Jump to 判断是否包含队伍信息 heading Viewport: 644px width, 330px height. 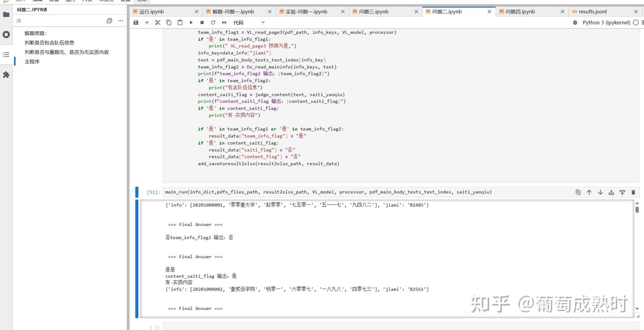point(49,42)
